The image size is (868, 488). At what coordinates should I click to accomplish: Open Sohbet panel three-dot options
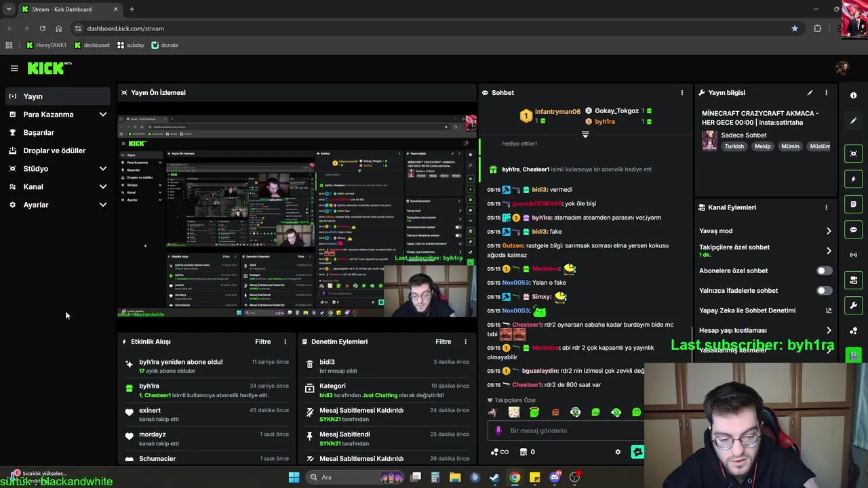click(x=682, y=92)
